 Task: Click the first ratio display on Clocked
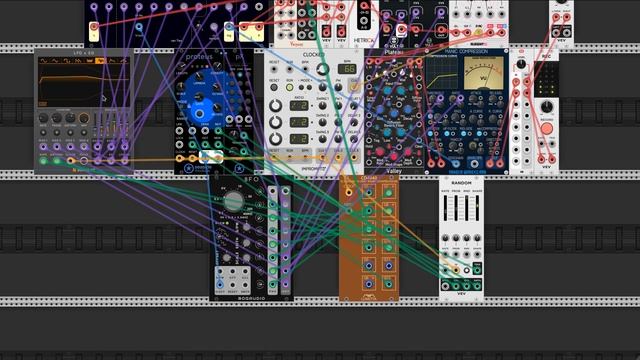299,106
